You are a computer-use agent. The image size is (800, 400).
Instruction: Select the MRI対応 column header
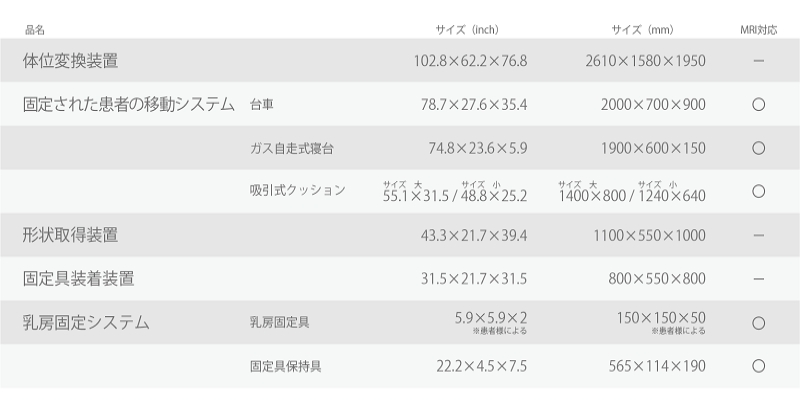click(758, 30)
